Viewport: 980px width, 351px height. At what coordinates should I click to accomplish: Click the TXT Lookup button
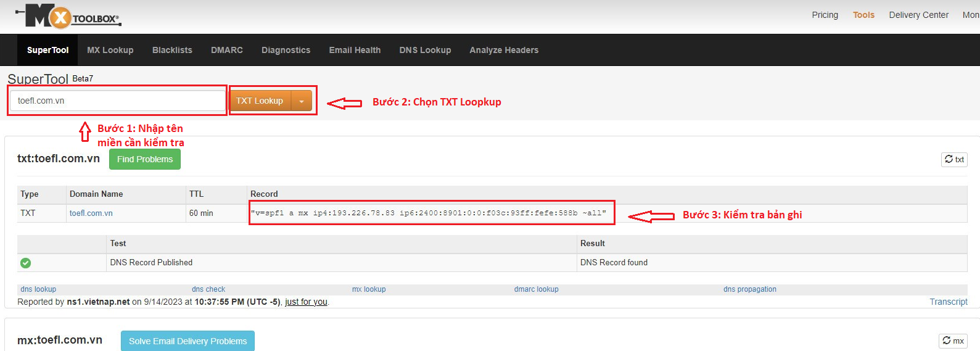tap(260, 101)
